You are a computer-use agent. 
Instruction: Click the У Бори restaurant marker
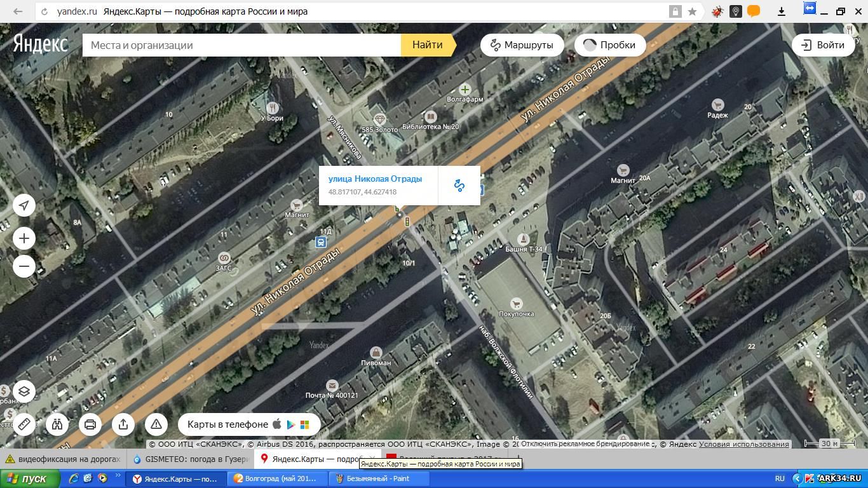point(272,108)
